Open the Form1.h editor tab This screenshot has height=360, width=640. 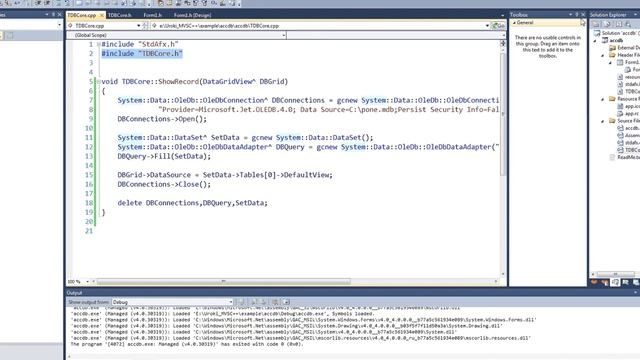pyautogui.click(x=153, y=15)
